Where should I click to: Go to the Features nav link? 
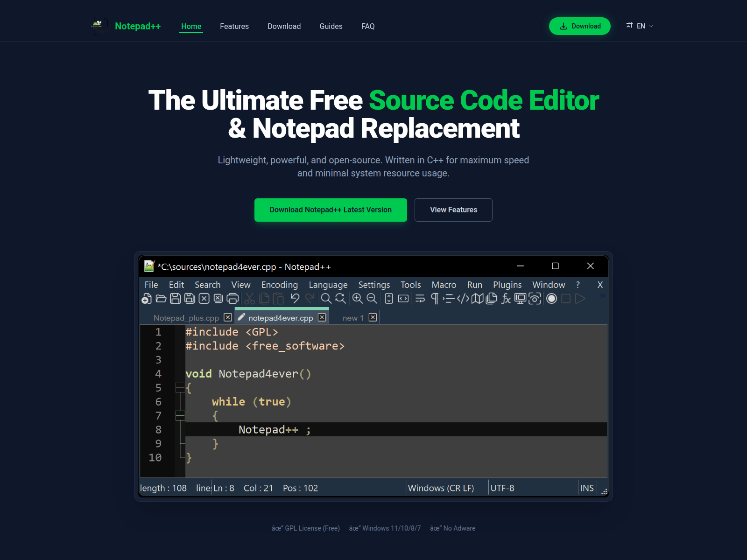tap(234, 26)
